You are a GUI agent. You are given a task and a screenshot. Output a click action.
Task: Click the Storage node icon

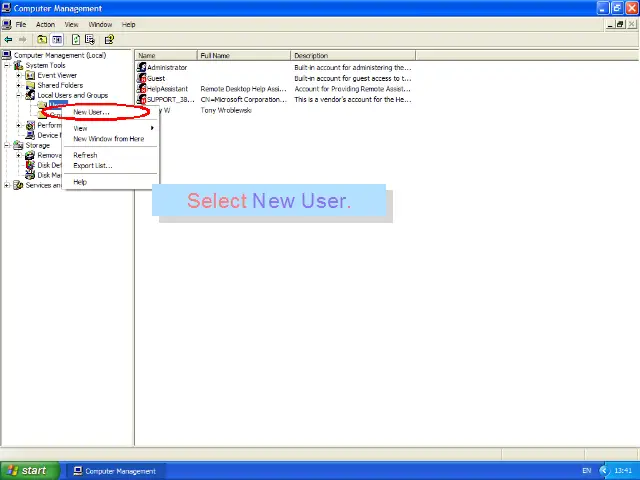pos(18,145)
